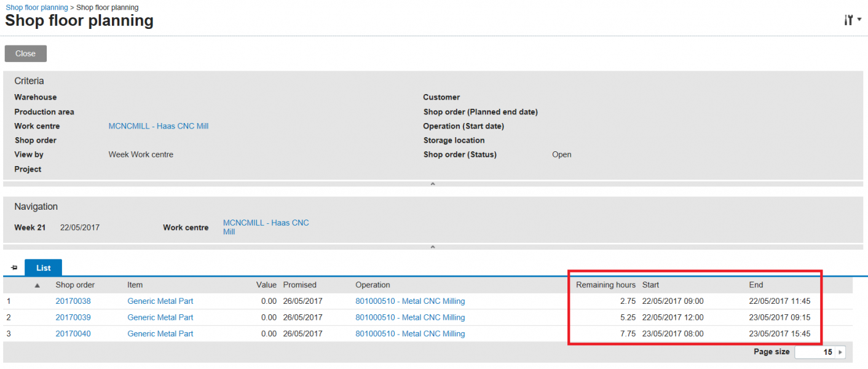This screenshot has height=369, width=868.
Task: Click the Promised column header
Action: click(x=299, y=285)
